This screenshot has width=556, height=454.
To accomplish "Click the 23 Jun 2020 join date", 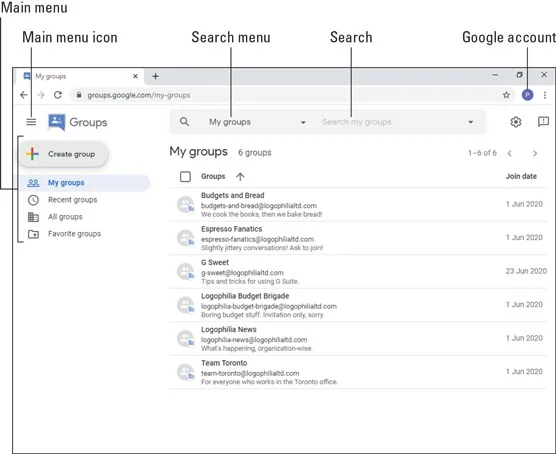I will (526, 271).
